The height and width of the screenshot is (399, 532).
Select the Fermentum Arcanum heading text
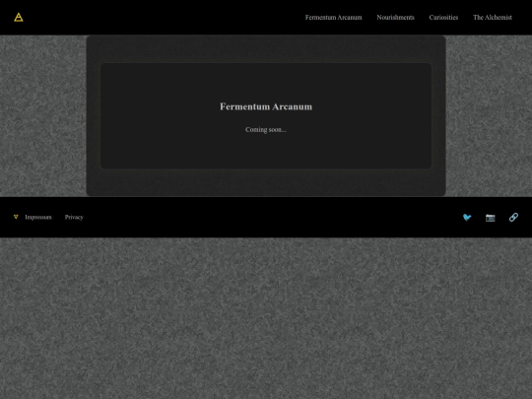(266, 106)
